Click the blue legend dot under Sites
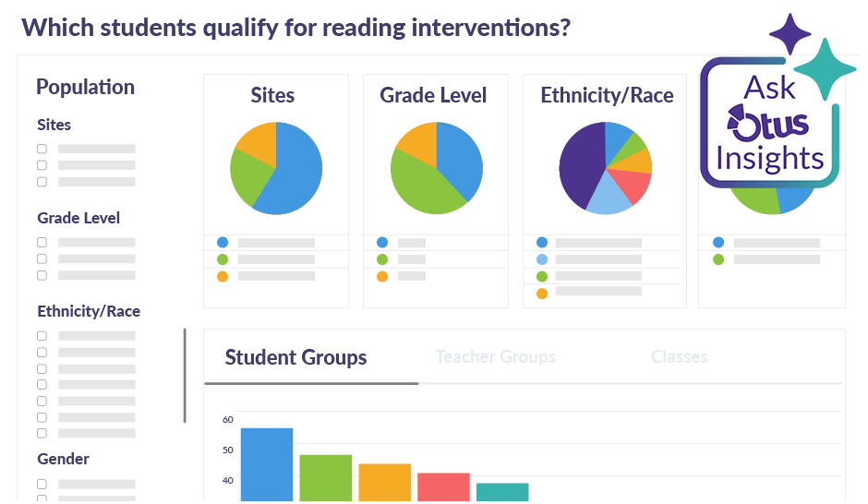The image size is (868, 504). [x=223, y=243]
